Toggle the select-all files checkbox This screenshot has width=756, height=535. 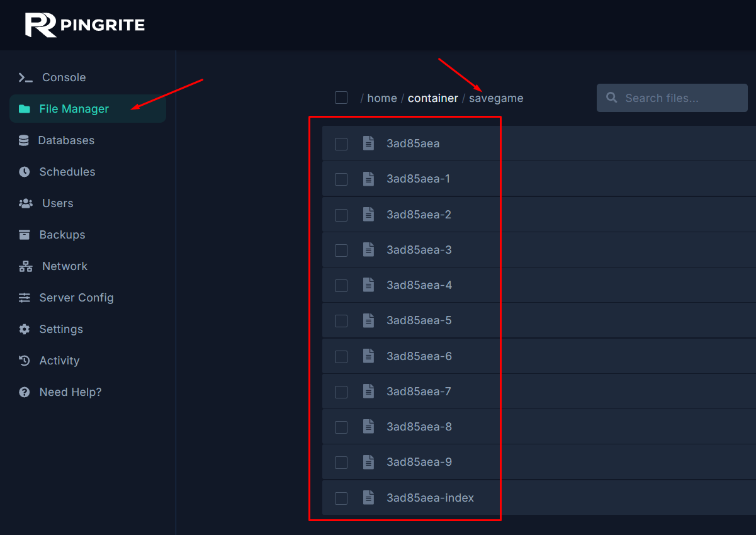click(x=341, y=98)
